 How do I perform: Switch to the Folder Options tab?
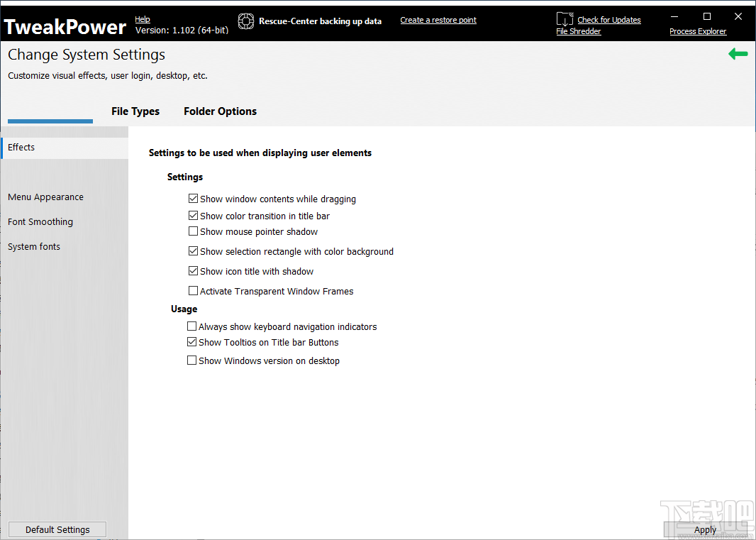(221, 111)
